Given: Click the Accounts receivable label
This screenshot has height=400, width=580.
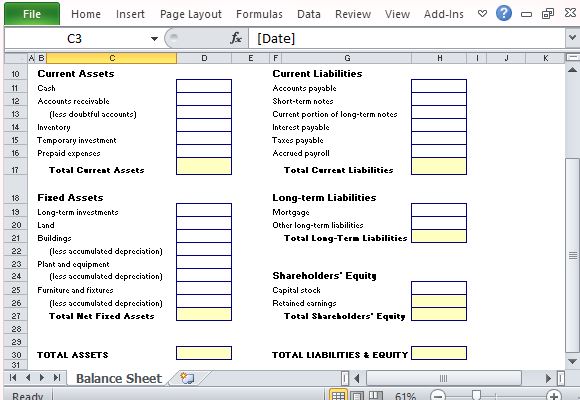Looking at the screenshot, I should [x=73, y=101].
